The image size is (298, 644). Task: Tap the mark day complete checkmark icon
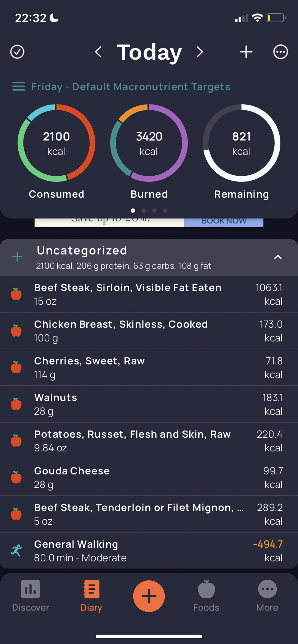17,52
